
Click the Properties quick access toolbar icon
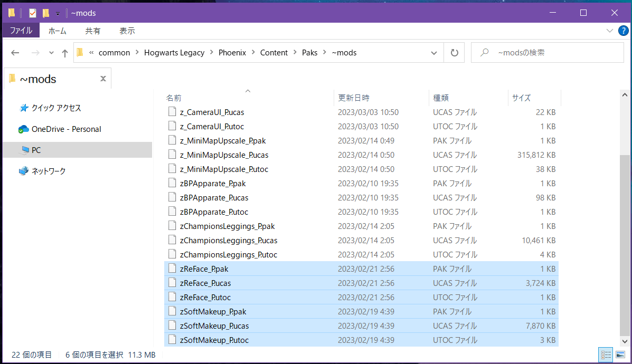33,13
